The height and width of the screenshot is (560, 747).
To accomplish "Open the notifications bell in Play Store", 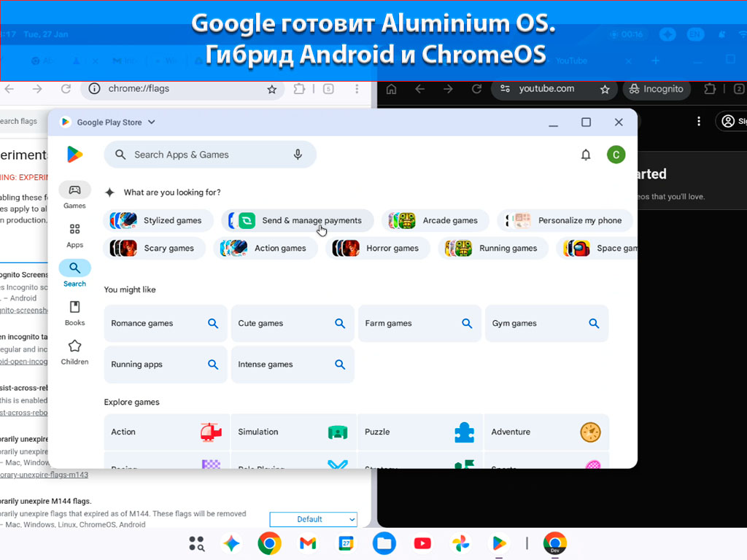I will [586, 155].
